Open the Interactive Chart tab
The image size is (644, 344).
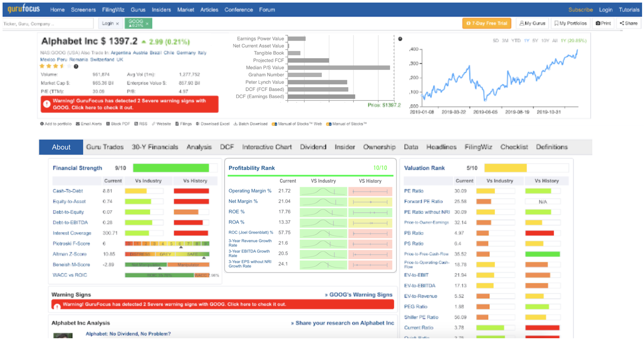[x=267, y=147]
